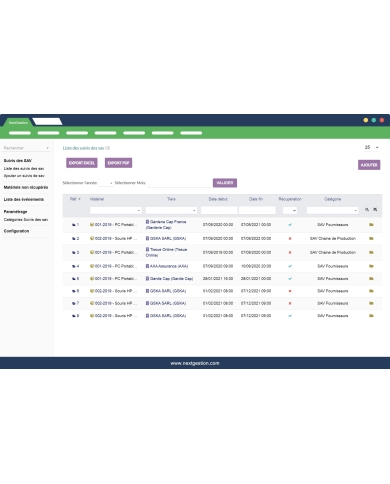This screenshot has height=484, width=390.
Task: Click the green check mark in row 1
Action: point(290,225)
